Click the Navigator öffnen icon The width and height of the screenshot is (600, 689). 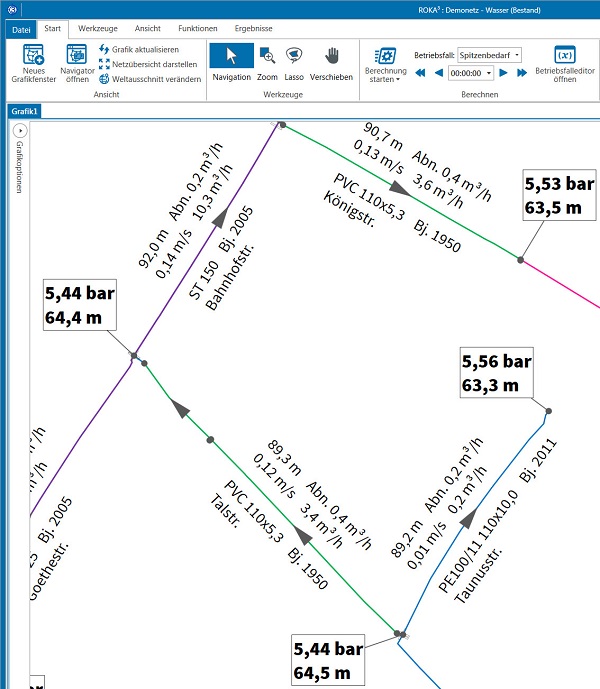tap(77, 62)
